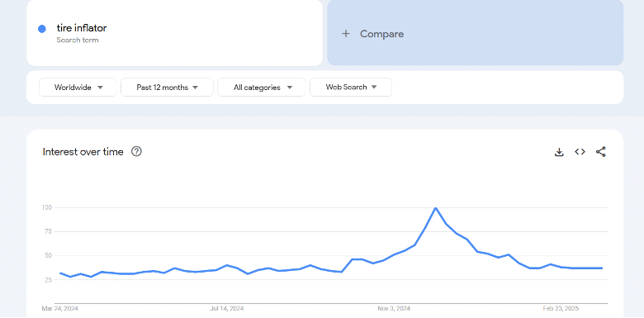The image size is (644, 318).
Task: Open the Past 12 months dropdown
Action: [x=167, y=88]
